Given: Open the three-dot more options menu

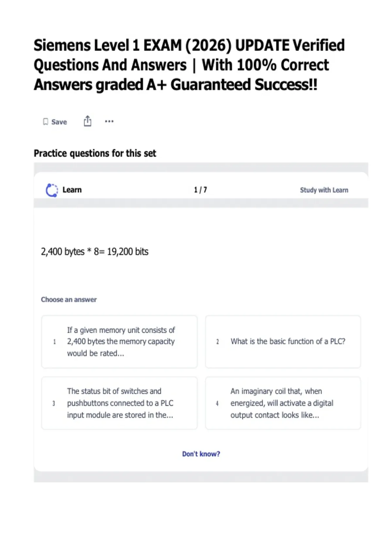Looking at the screenshot, I should click(x=109, y=121).
